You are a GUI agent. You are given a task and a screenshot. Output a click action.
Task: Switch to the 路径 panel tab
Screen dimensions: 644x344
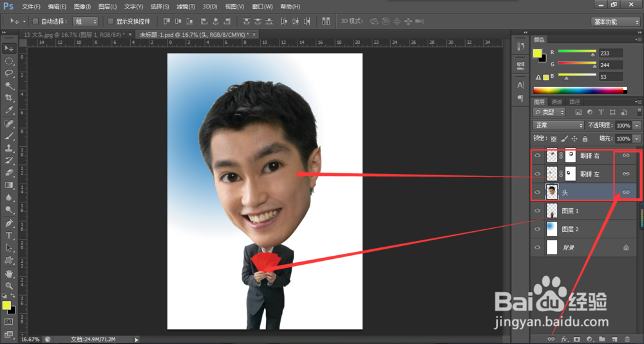(x=574, y=102)
